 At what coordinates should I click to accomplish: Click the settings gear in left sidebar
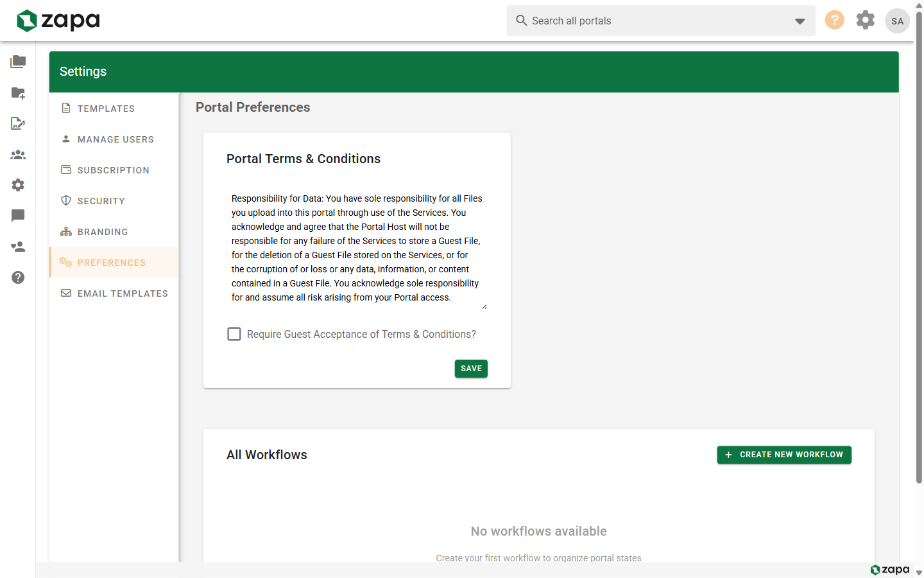pos(18,185)
